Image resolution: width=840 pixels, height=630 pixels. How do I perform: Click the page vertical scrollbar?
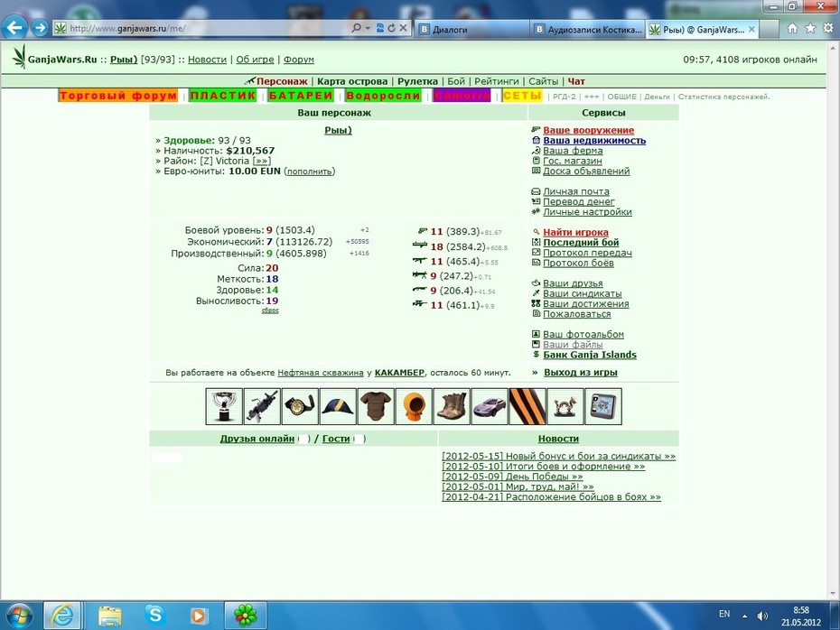833,320
